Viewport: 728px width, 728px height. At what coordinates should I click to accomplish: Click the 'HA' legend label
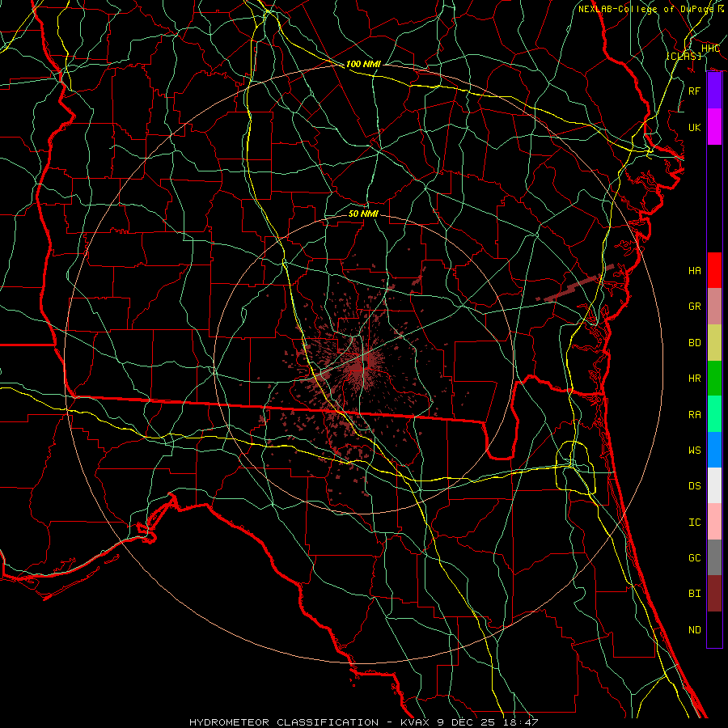695,270
